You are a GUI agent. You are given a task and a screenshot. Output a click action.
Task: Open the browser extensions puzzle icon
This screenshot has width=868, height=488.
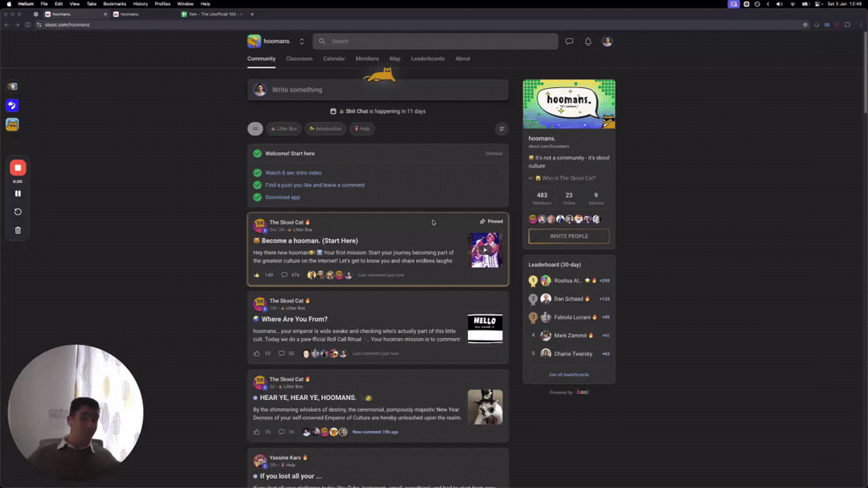(848, 25)
